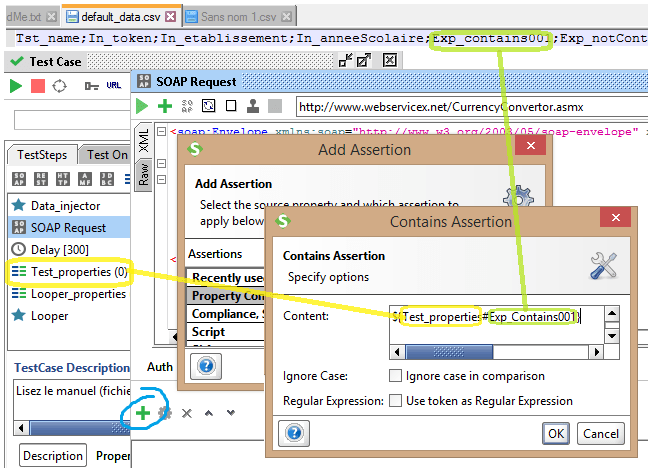
Task: Open help in Contains Assertion dialog
Action: (x=294, y=433)
